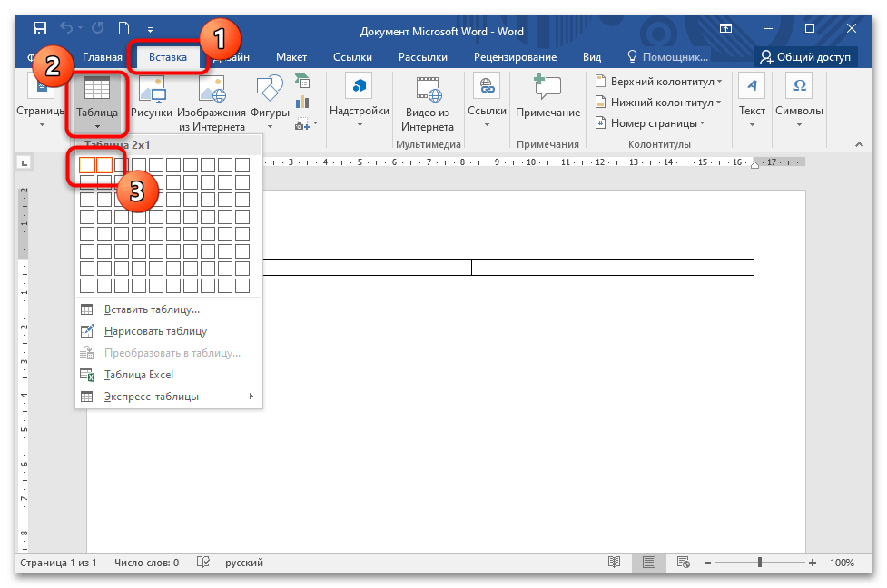Go to the Ссылки ribbon tab
The width and height of the screenshot is (887, 588).
pos(352,57)
